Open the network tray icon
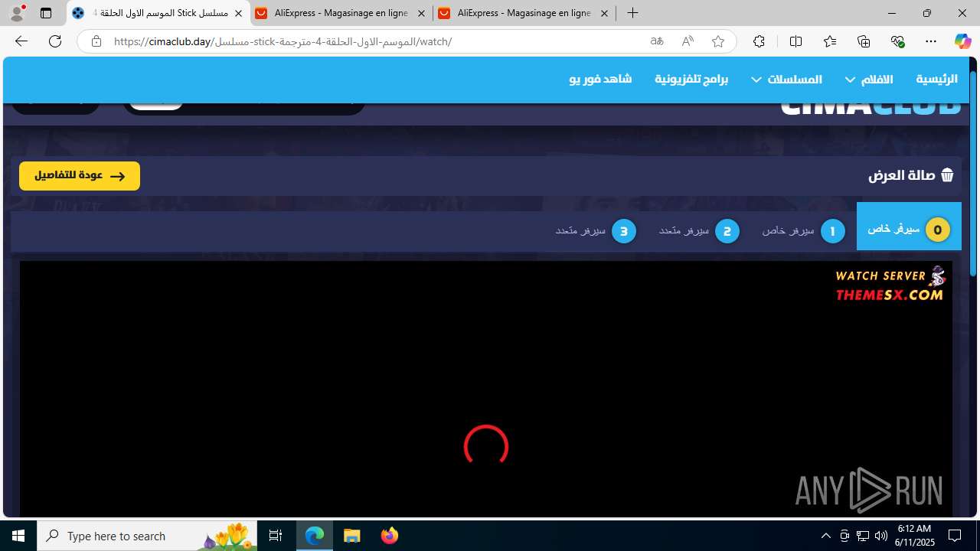Screen dimensions: 980x551 click(x=862, y=536)
